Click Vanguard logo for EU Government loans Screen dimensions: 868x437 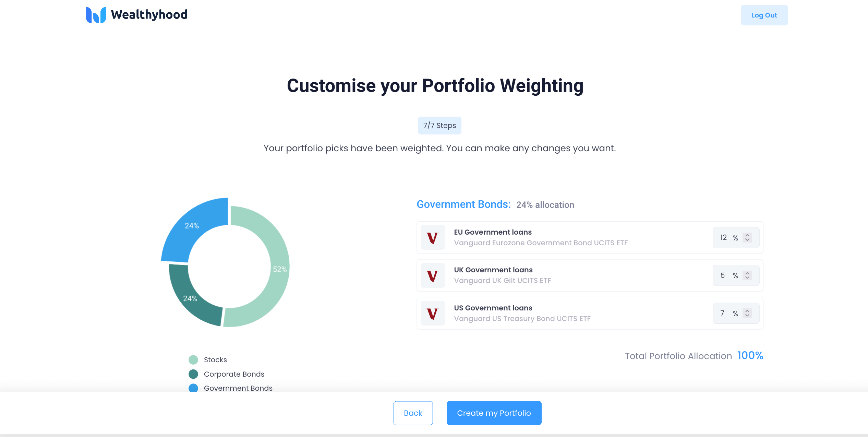pyautogui.click(x=433, y=237)
